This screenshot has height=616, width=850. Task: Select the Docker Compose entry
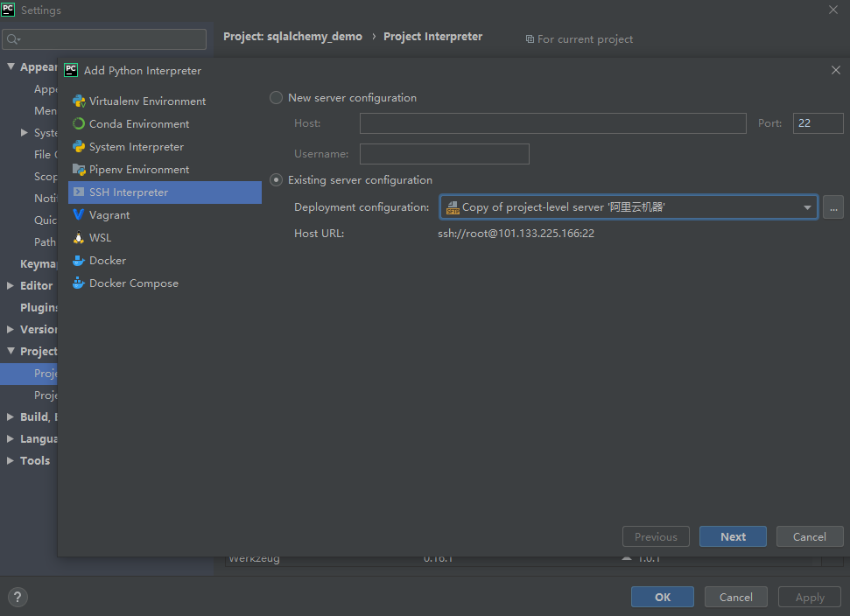point(165,283)
